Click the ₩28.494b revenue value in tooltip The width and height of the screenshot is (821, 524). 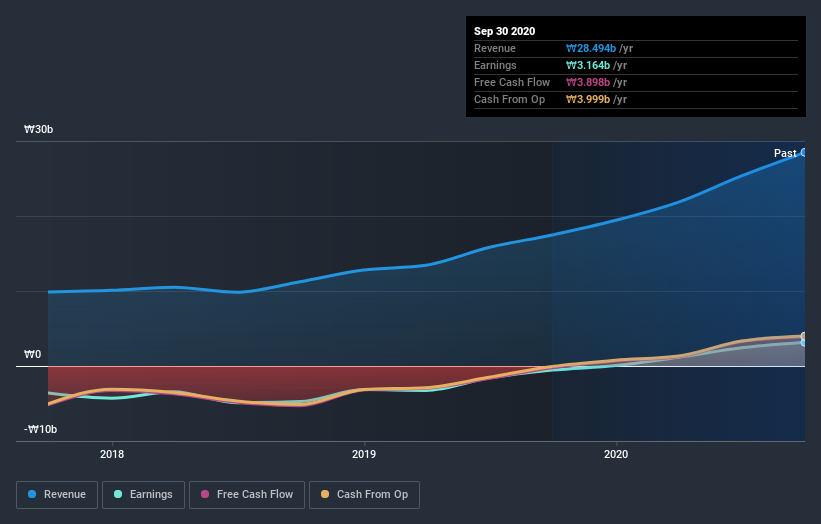591,48
